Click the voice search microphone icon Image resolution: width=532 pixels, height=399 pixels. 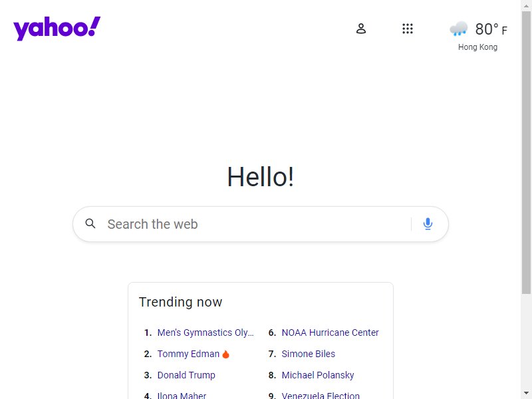428,224
